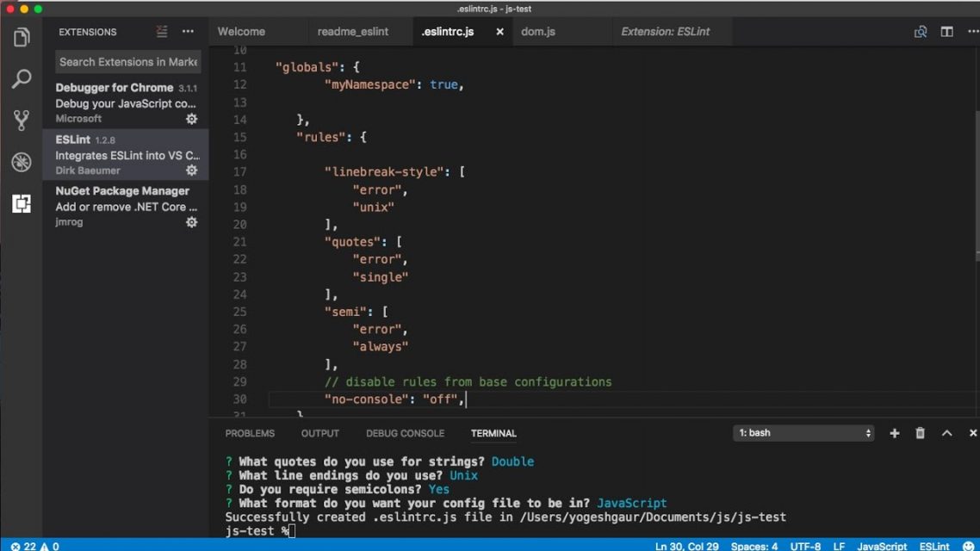
Task: Open the TERMINAL panel tab
Action: pos(493,433)
